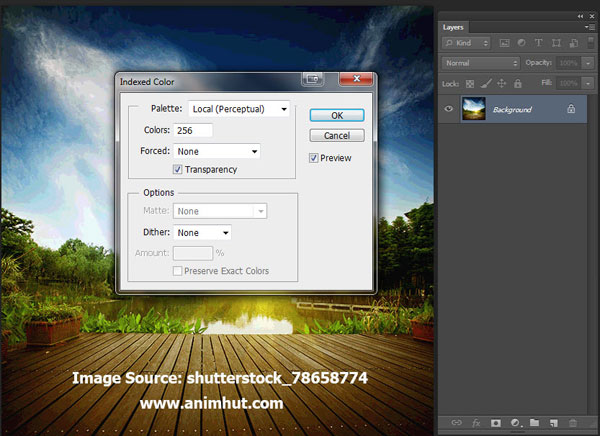Open the Palette dropdown
This screenshot has width=600, height=436.
point(236,109)
